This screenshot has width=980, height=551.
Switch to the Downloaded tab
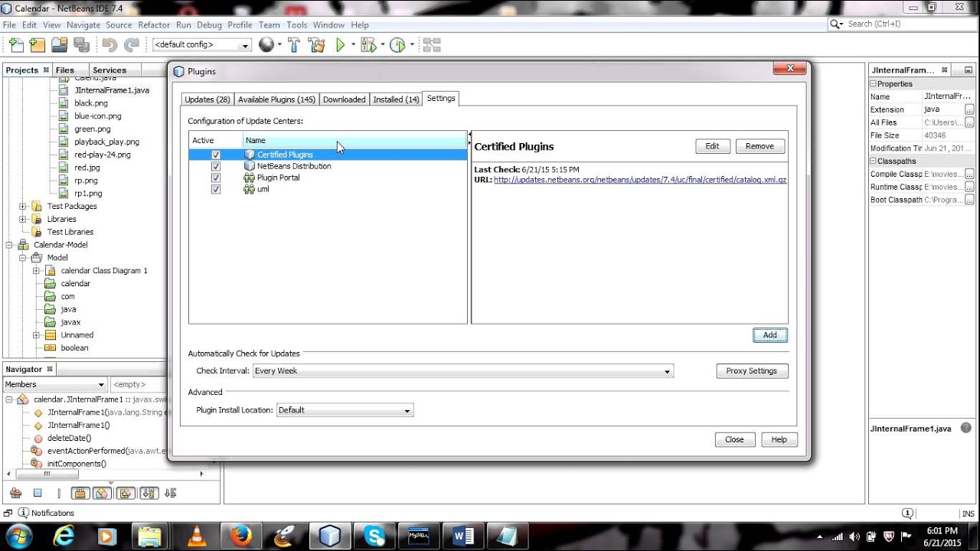pos(344,99)
